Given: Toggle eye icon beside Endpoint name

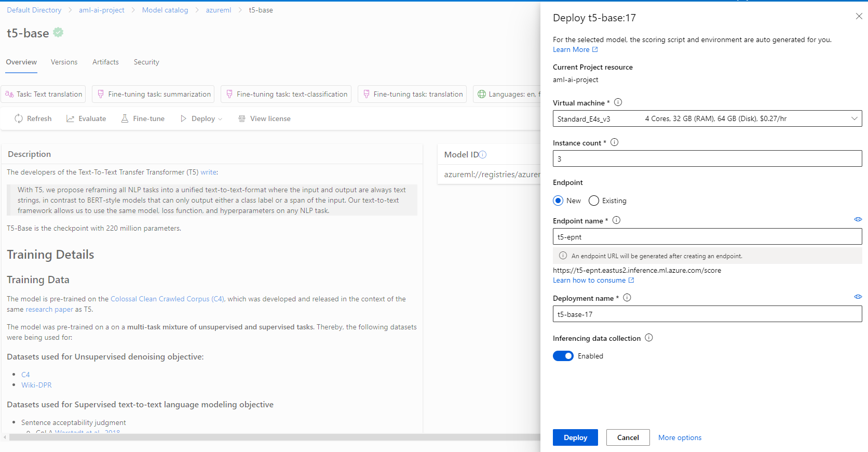Looking at the screenshot, I should pos(858,219).
